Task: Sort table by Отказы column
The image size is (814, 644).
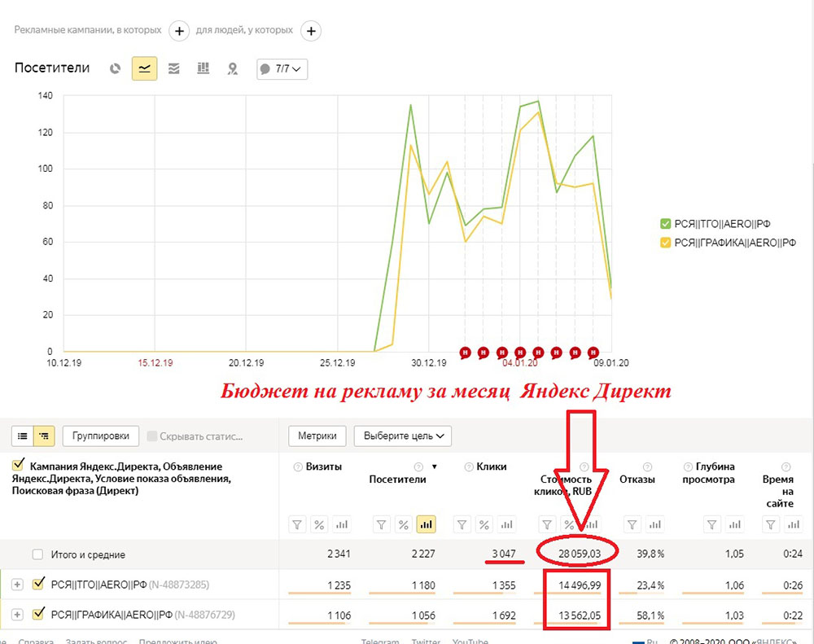Action: click(x=637, y=480)
